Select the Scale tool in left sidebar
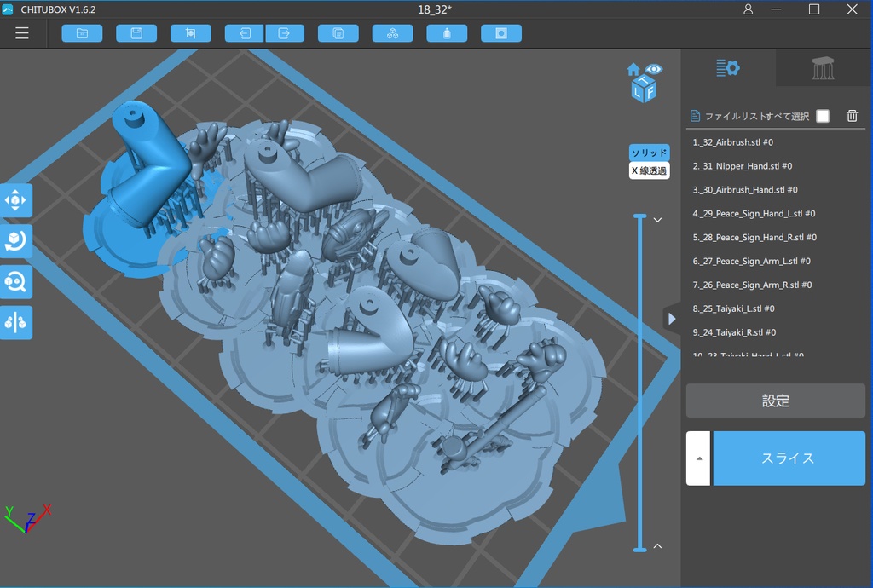Viewport: 873px width, 588px height. click(x=15, y=282)
